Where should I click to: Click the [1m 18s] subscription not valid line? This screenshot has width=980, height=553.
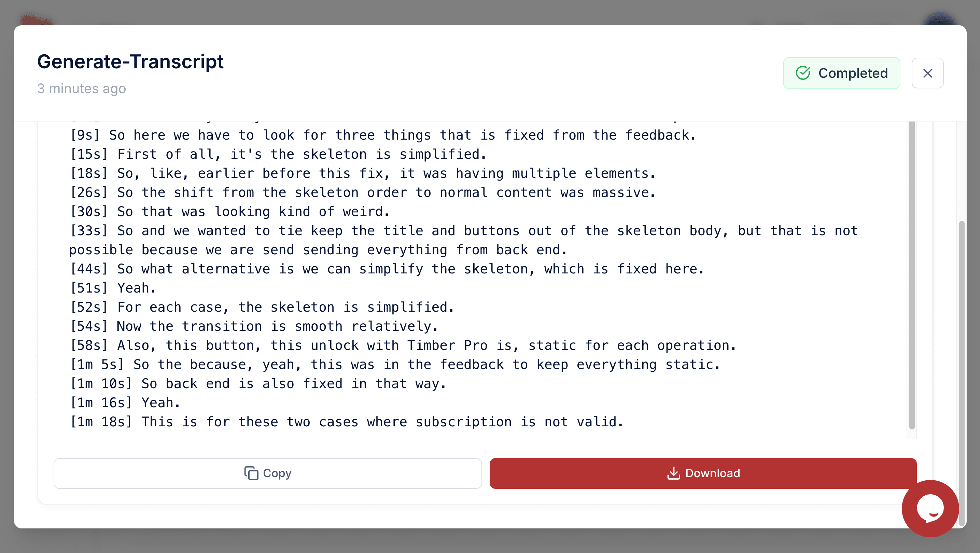(347, 422)
